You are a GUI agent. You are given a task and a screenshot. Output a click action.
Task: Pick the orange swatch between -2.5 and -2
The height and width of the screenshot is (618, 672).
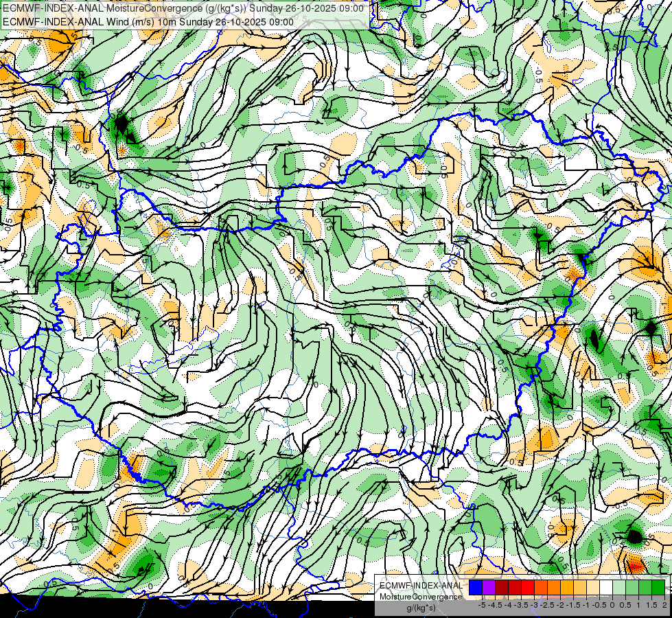(x=554, y=588)
